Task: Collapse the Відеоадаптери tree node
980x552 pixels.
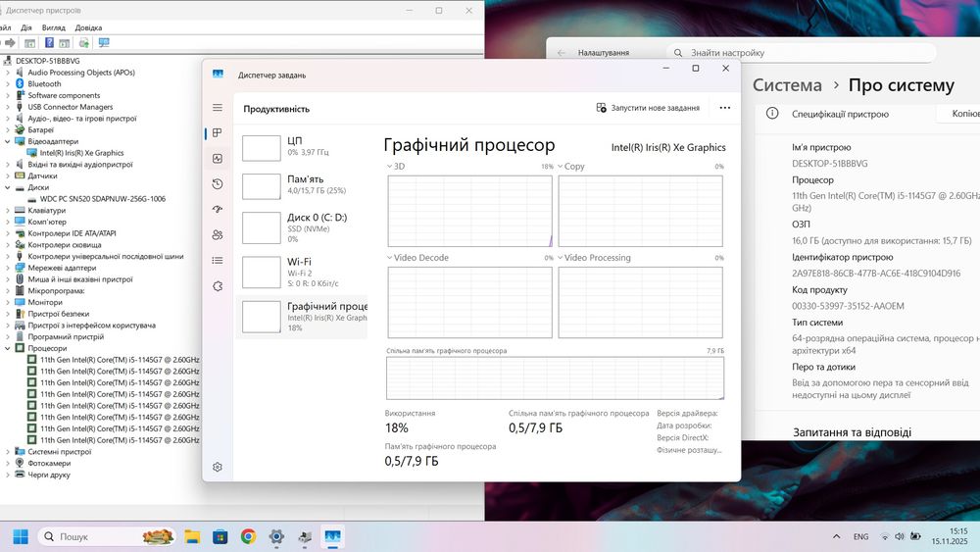Action: coord(8,141)
